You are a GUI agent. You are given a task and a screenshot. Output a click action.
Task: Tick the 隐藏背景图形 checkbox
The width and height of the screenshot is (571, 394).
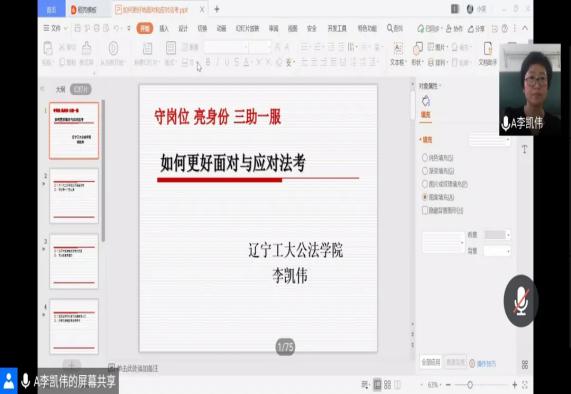[425, 210]
